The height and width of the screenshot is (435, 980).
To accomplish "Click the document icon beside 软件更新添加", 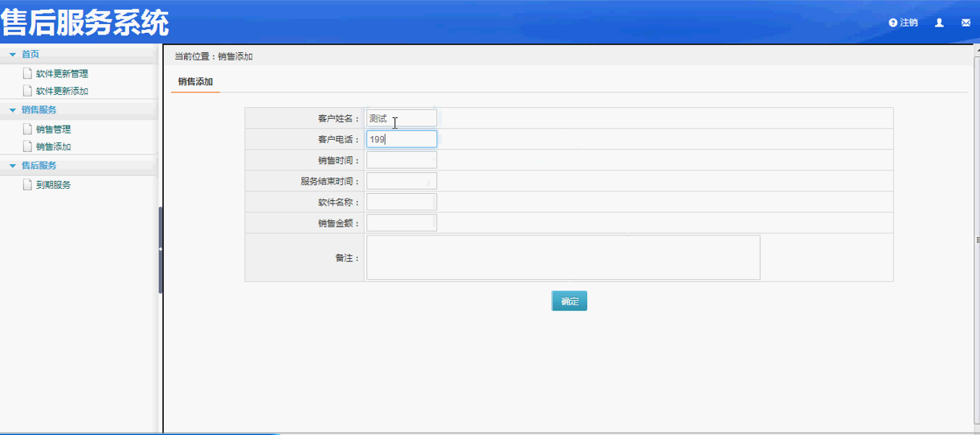I will [x=27, y=91].
